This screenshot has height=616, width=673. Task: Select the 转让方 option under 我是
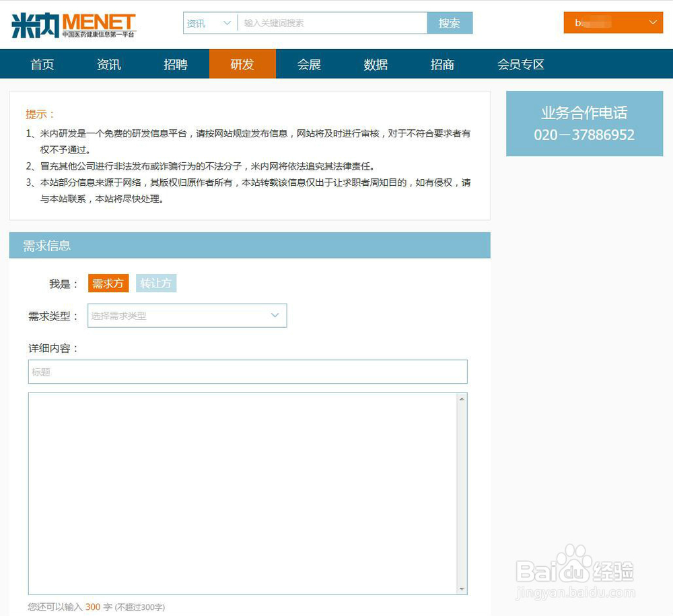[156, 283]
